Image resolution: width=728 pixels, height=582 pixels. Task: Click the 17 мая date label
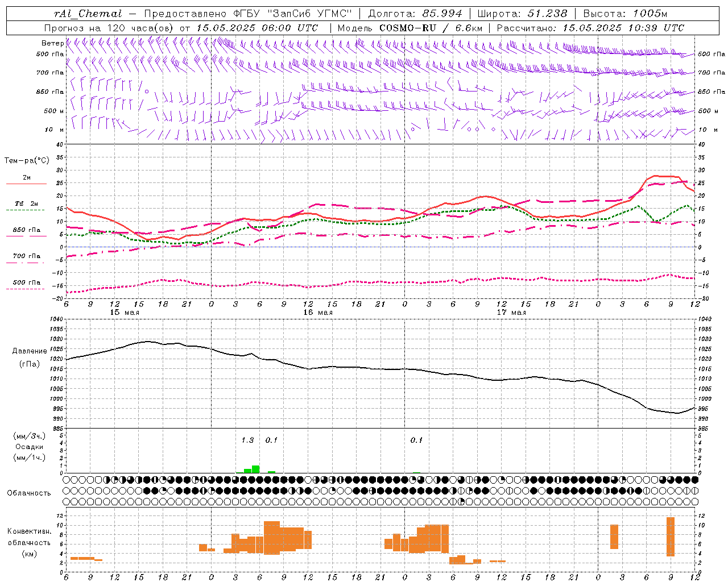pos(511,313)
